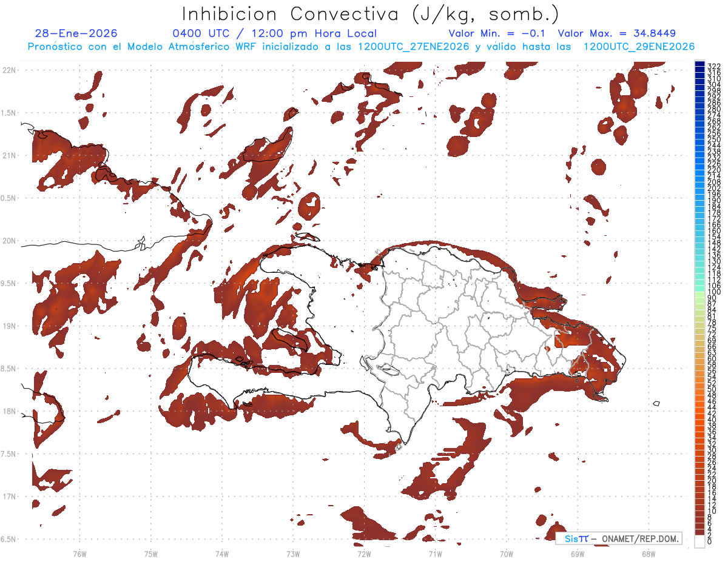Click the '22N' latitude label

[x=9, y=70]
